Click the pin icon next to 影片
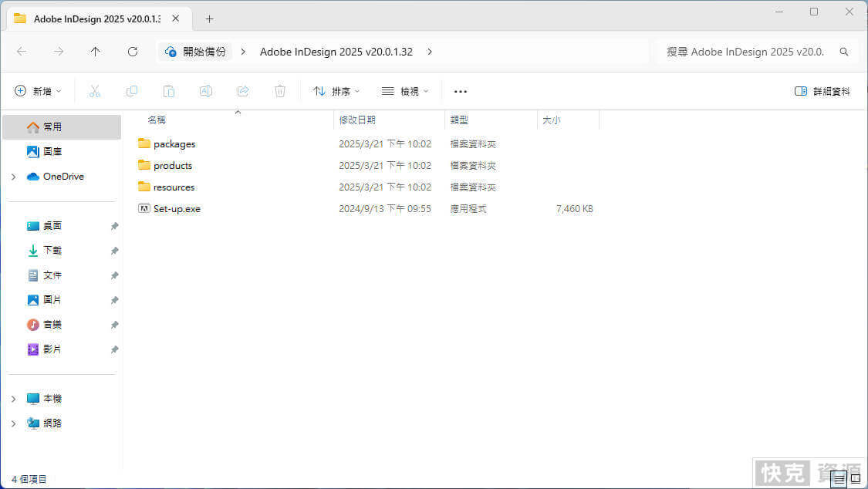Screen dimensions: 868x489 click(x=115, y=349)
